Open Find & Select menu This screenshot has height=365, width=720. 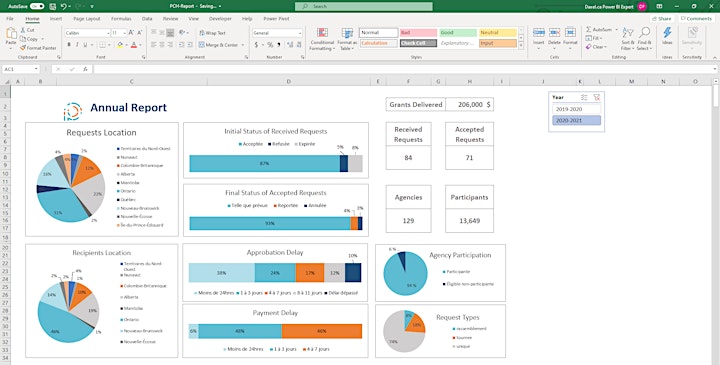pos(644,39)
